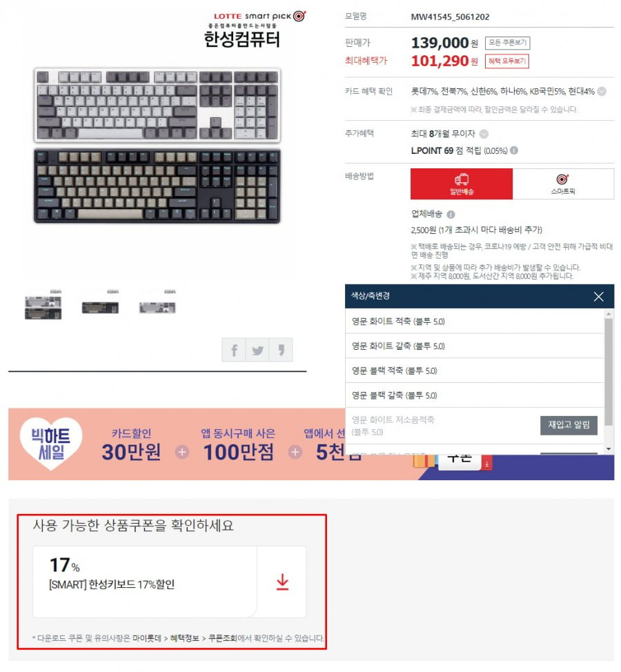Show 업체배송 delivery info tooltip
621x672 pixels.
[451, 215]
